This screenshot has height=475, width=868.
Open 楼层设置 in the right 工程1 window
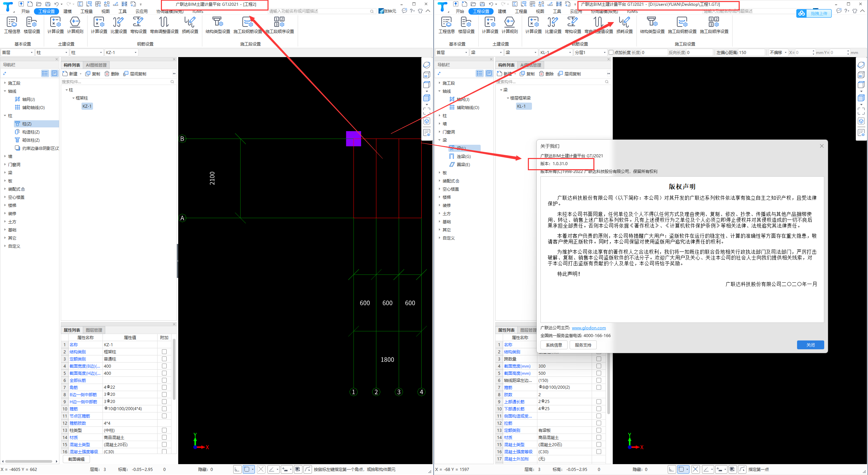[466, 25]
